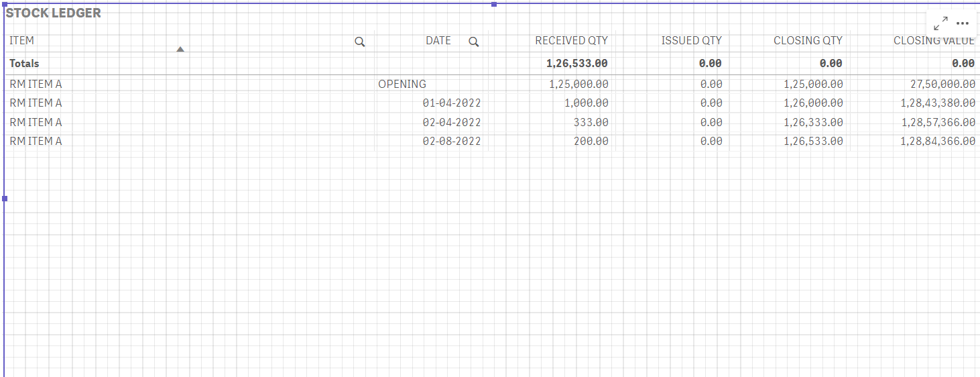Select the 02-08-2022 date cell

tap(452, 141)
